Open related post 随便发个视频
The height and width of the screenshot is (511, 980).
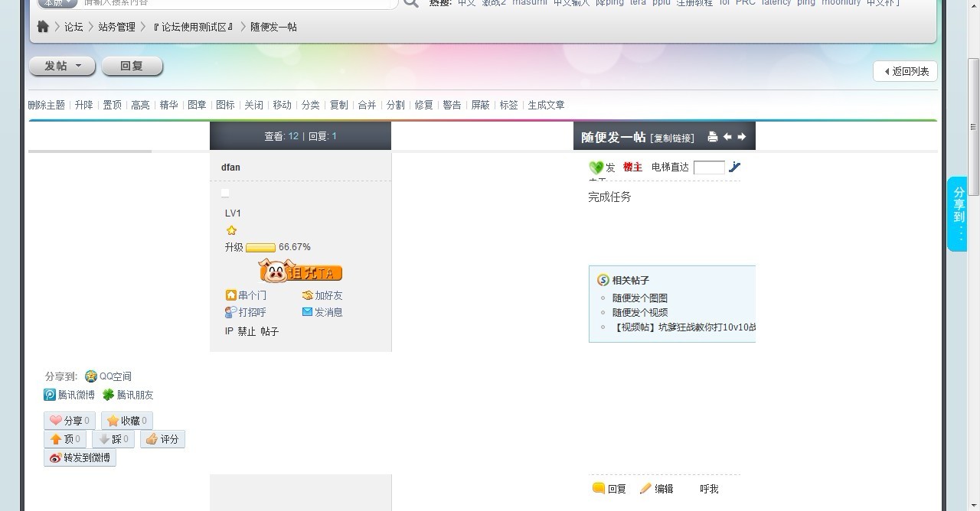(x=640, y=312)
